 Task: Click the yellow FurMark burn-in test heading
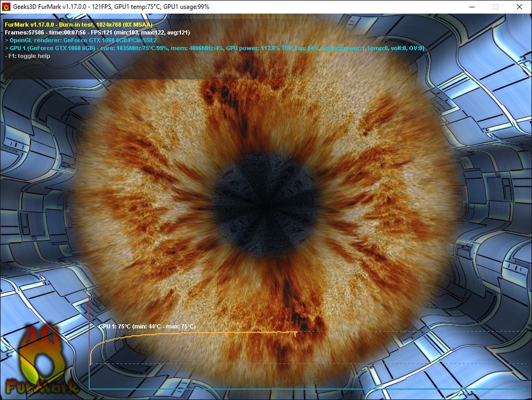[x=79, y=25]
